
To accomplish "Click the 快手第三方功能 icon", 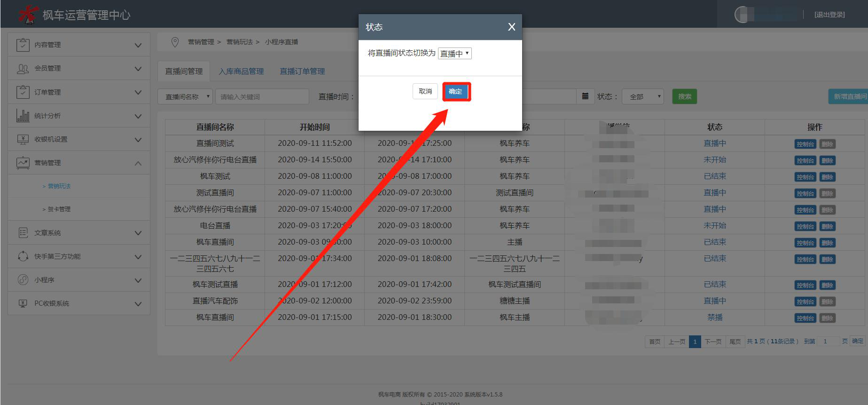I will click(x=23, y=256).
